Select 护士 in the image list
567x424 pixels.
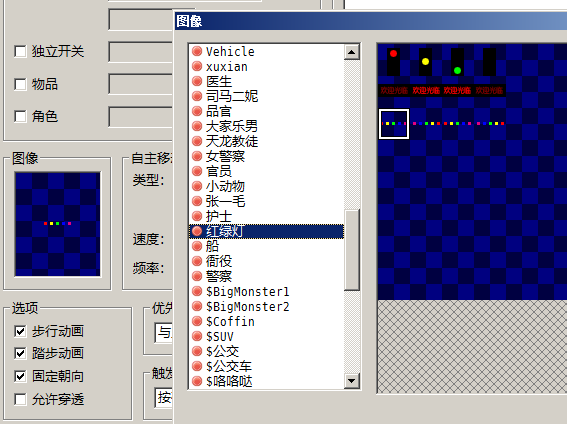[267, 217]
